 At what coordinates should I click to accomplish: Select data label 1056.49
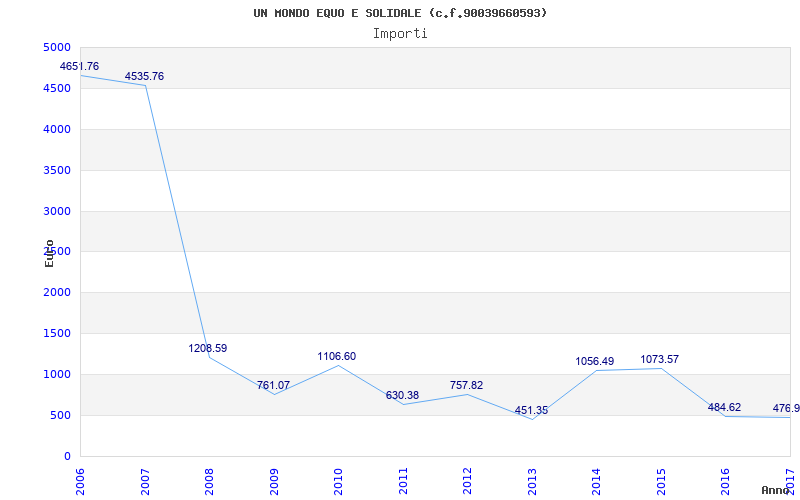595,362
